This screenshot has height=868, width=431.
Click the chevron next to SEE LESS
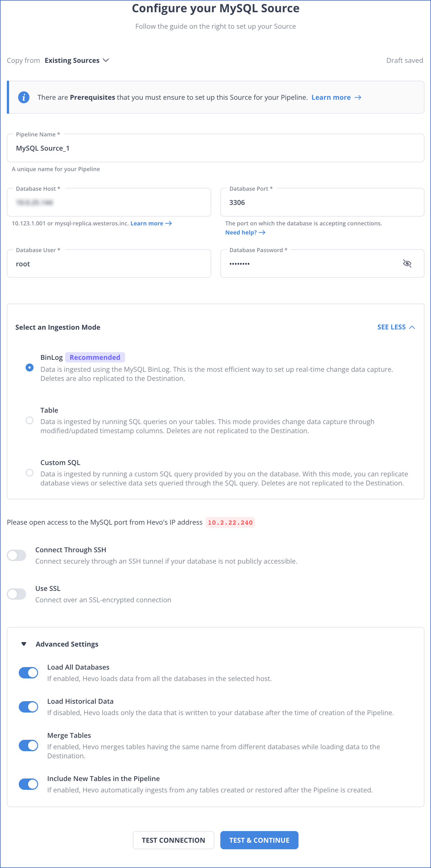click(x=412, y=327)
